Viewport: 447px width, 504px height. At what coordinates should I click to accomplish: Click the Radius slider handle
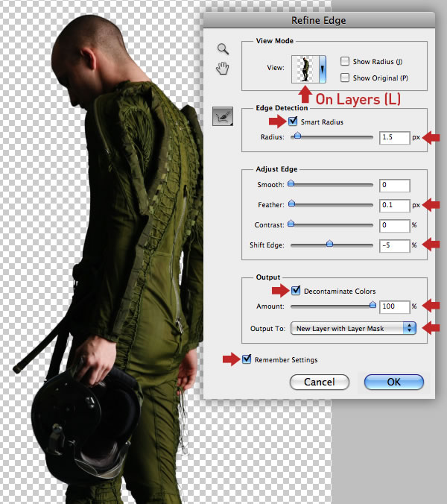(x=298, y=136)
